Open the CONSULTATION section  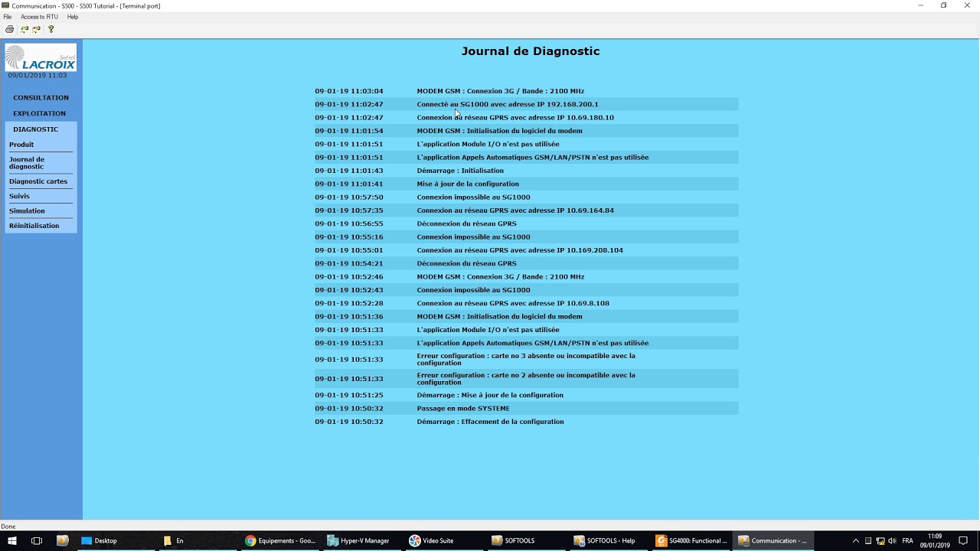(x=41, y=98)
